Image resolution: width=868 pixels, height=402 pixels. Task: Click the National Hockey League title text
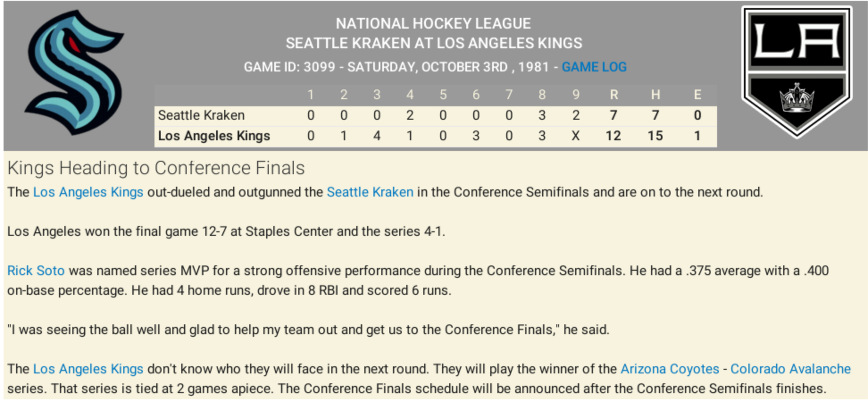tap(433, 23)
